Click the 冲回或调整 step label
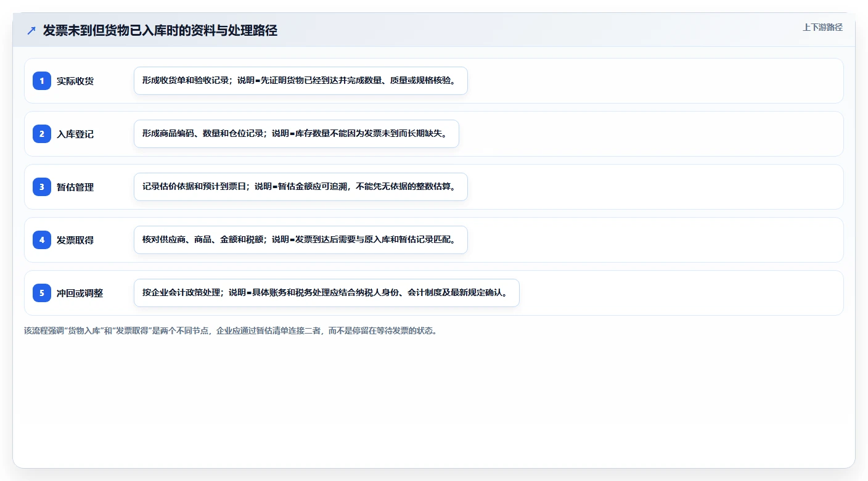Viewport: 868px width, 481px height. pos(80,293)
